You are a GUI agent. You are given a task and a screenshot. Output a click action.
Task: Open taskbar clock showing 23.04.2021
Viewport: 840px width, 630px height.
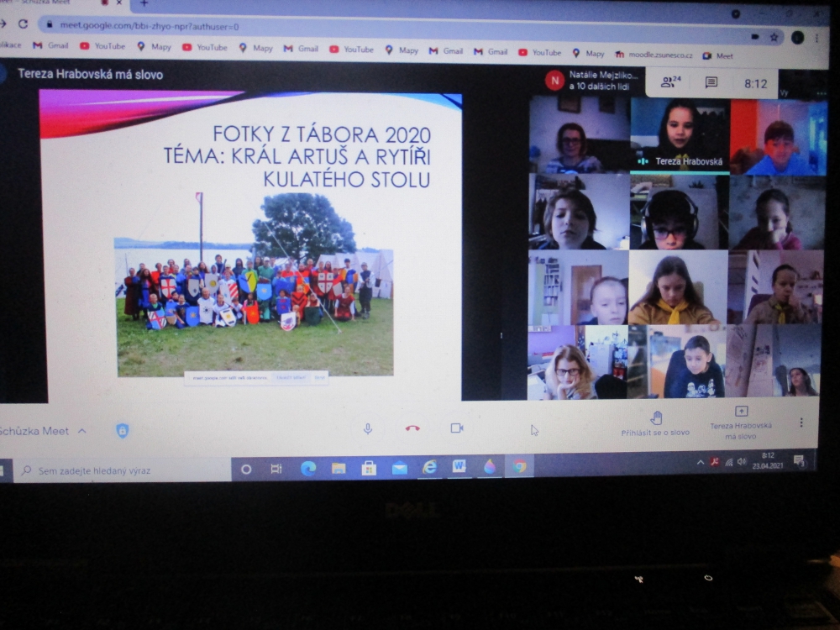coord(768,460)
